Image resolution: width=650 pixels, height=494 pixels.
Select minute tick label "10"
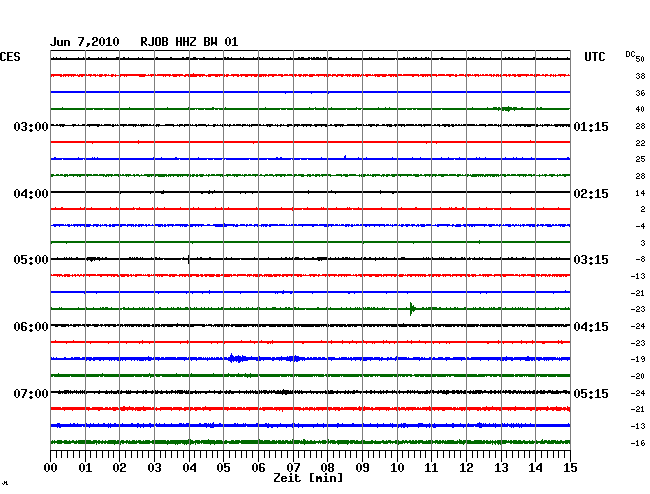[397, 468]
